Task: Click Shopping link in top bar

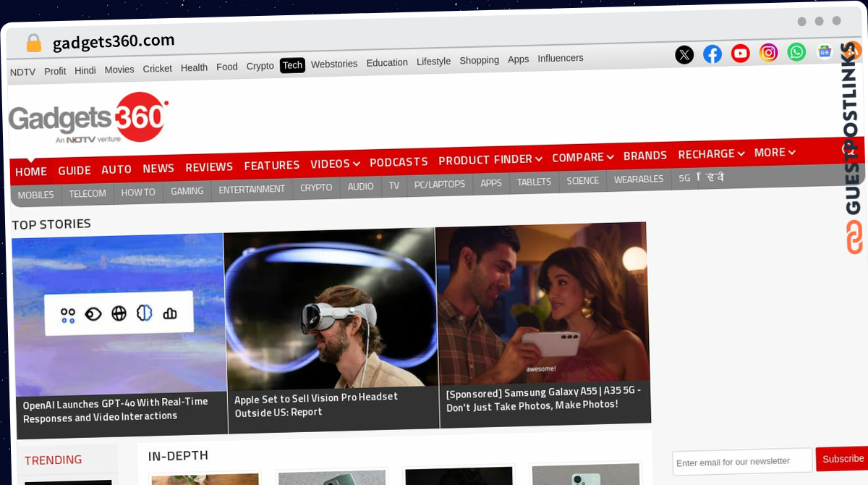Action: point(479,60)
